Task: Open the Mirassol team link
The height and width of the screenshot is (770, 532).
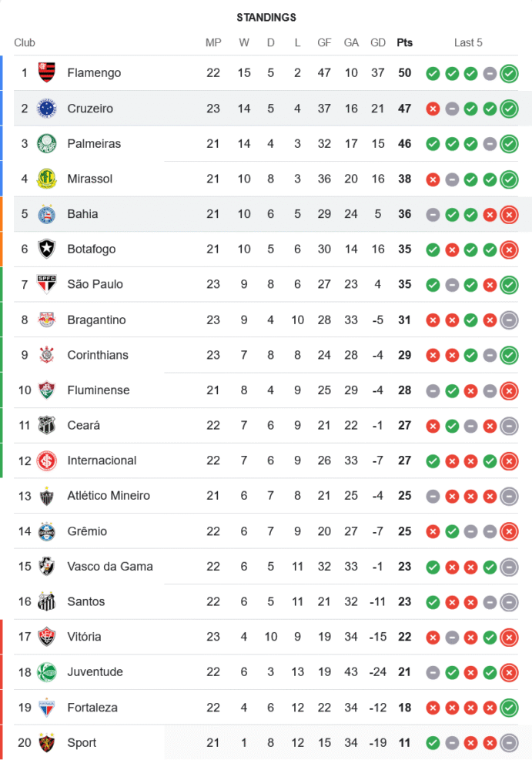Action: [x=90, y=179]
